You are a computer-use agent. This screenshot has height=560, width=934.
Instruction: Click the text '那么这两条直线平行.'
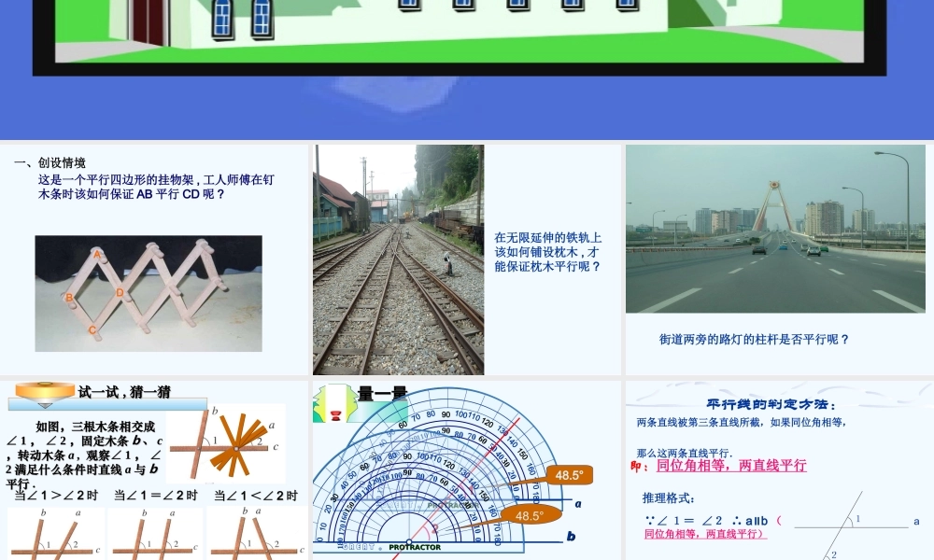(x=685, y=453)
